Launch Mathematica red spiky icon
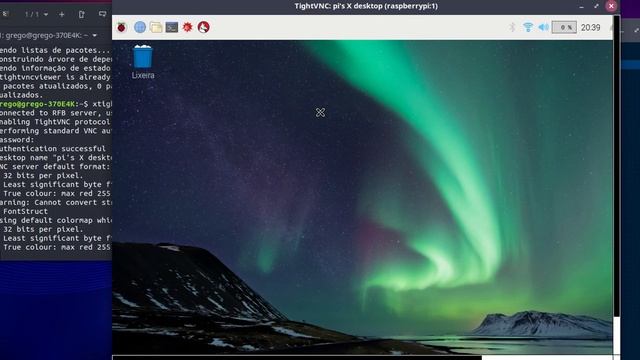The width and height of the screenshot is (640, 360). [x=187, y=27]
